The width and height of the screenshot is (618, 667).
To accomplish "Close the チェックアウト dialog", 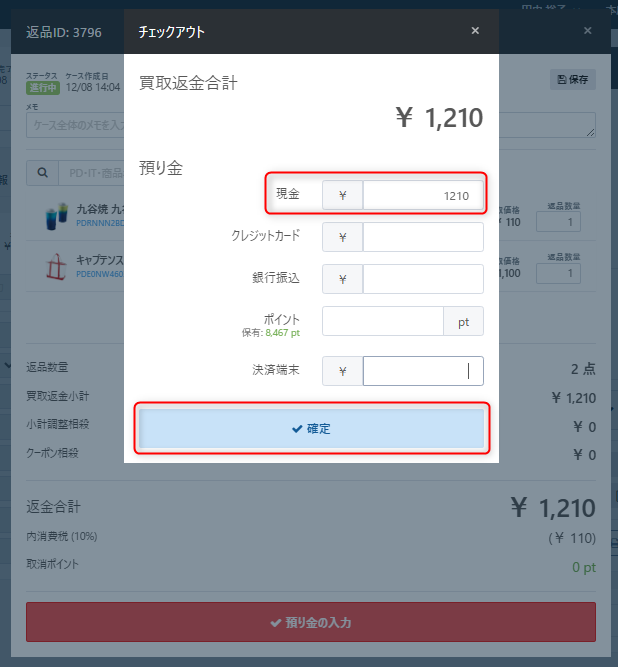I will (x=475, y=31).
